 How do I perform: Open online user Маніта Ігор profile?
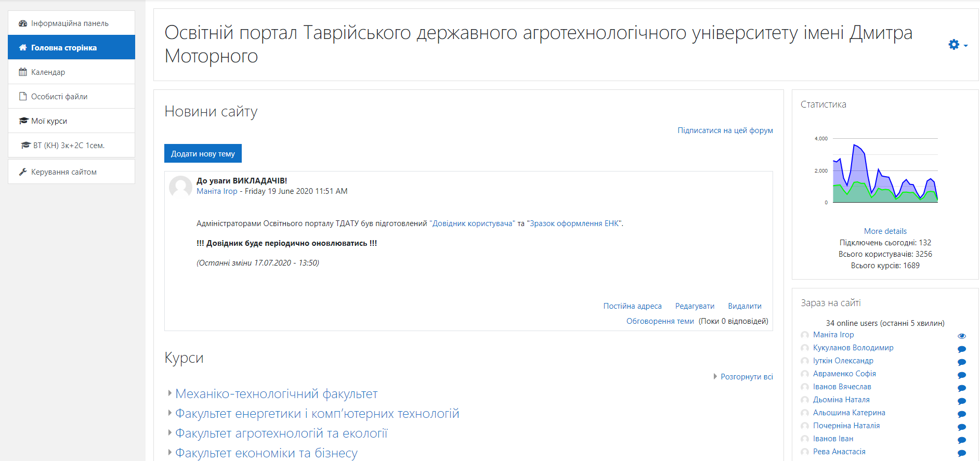coord(833,335)
